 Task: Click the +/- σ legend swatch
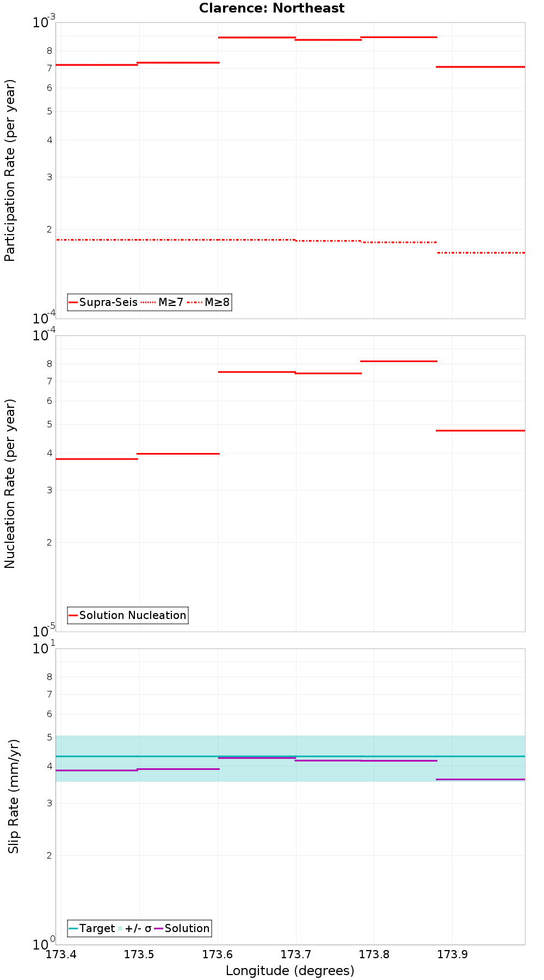tap(120, 928)
